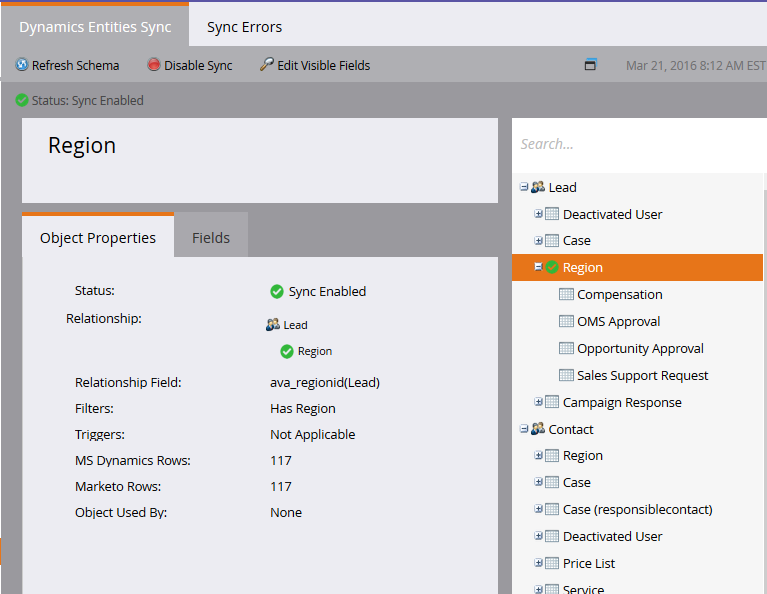Screen dimensions: 767x594
Task: Click the table icon beside Opportunity Approval
Action: 566,348
